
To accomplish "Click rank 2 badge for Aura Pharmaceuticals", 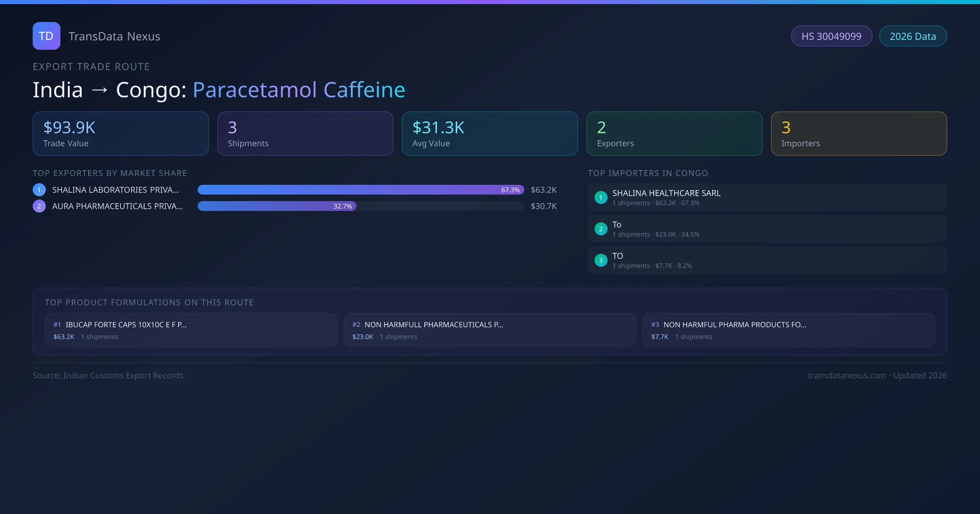I will (39, 206).
